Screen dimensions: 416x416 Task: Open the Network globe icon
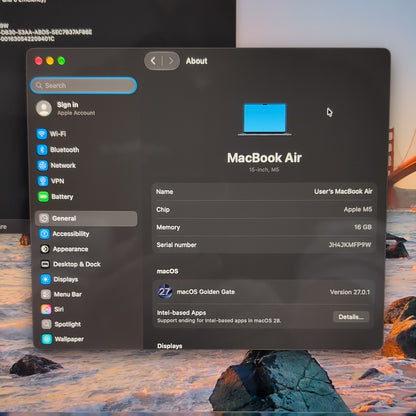[x=43, y=165]
